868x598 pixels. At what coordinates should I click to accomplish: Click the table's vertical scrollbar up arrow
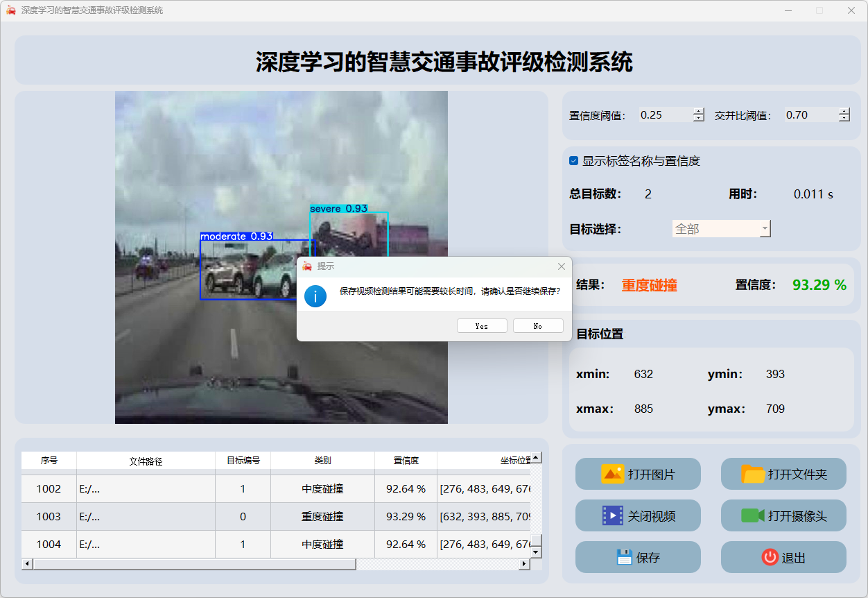point(535,458)
